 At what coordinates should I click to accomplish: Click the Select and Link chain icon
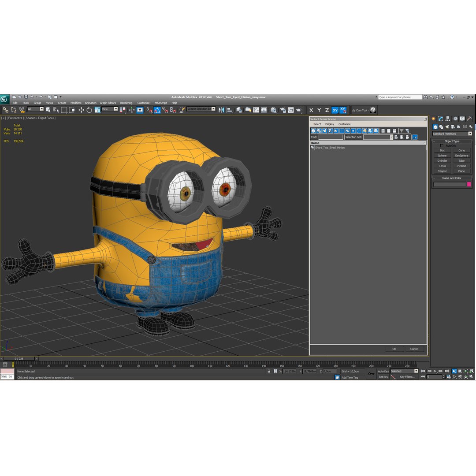(x=5, y=110)
